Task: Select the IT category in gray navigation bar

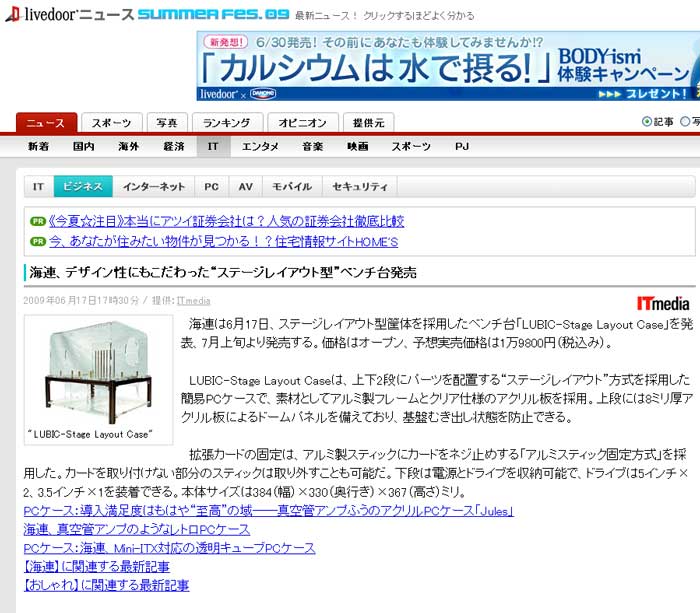Action: pos(213,146)
